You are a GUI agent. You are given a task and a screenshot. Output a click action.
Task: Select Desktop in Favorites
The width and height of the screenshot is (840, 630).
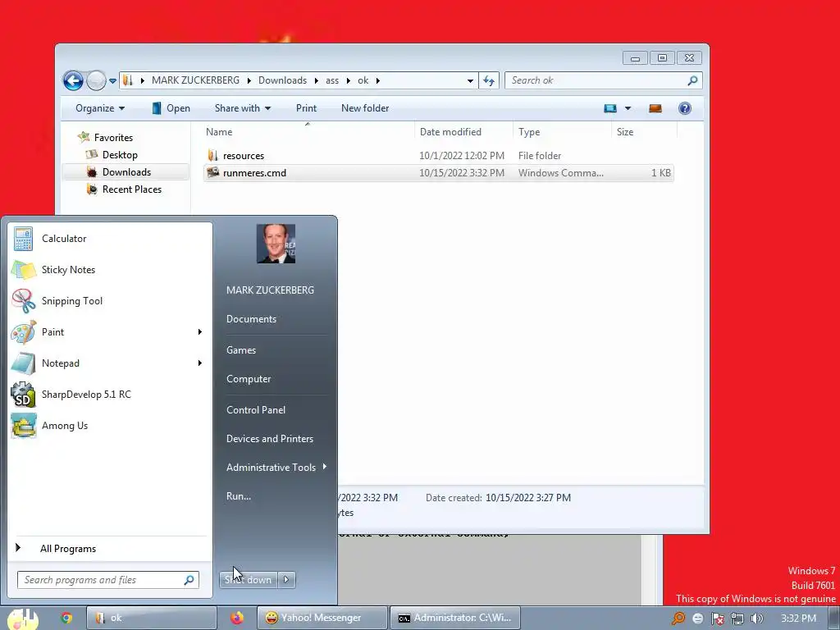pos(120,155)
